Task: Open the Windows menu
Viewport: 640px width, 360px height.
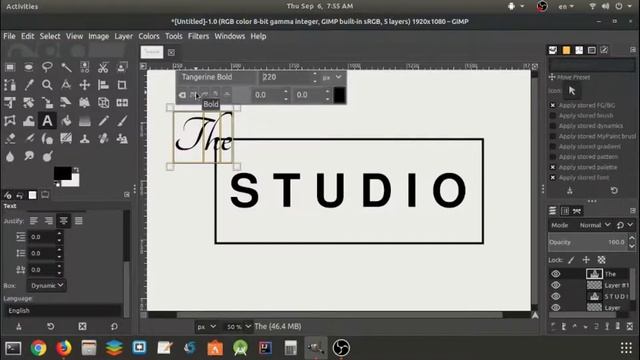Action: coord(230,36)
